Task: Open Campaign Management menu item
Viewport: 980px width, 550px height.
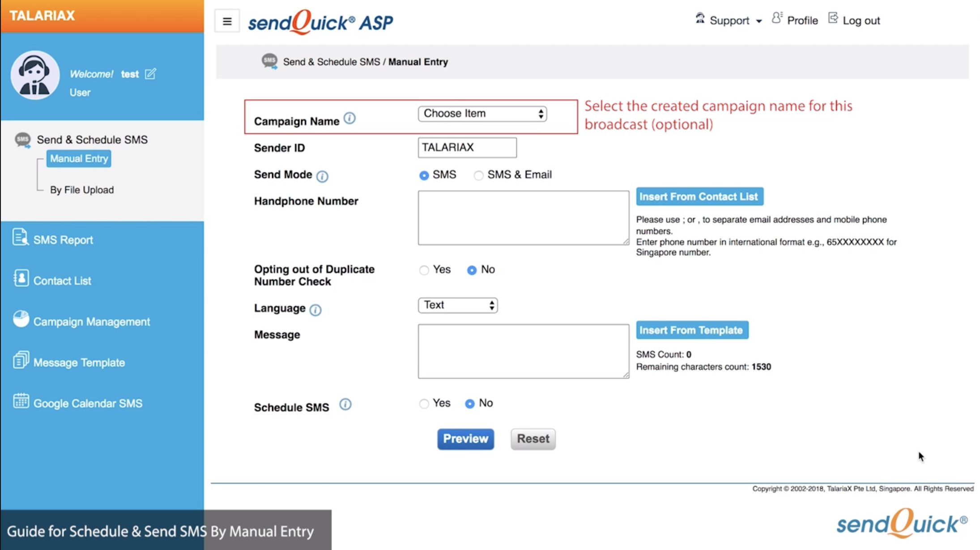Action: (x=92, y=322)
